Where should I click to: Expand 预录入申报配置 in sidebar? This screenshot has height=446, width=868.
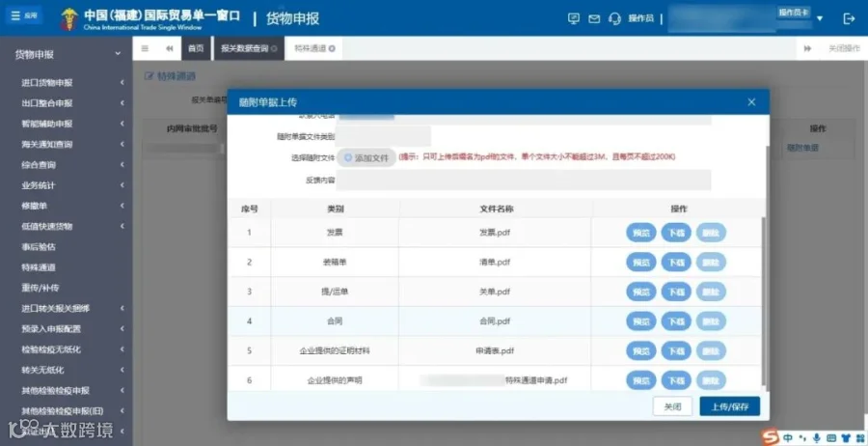click(67, 328)
